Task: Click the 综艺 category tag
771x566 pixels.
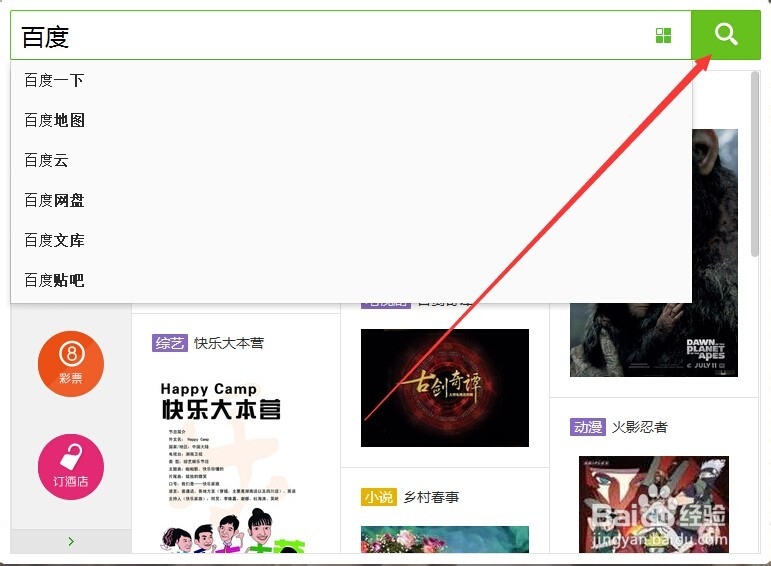Action: pos(170,343)
